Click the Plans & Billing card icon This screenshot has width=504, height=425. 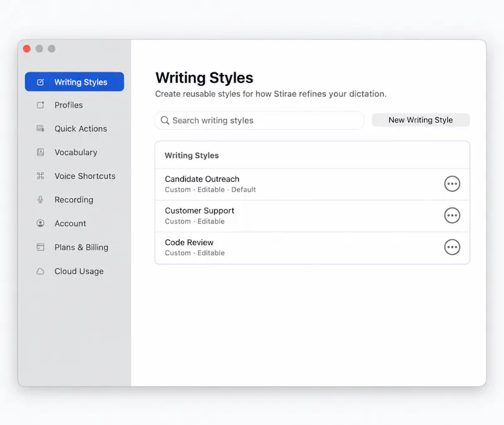40,247
